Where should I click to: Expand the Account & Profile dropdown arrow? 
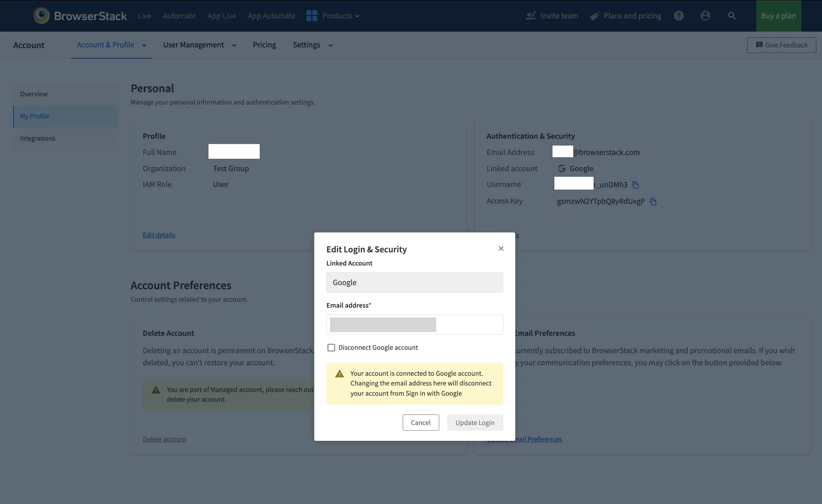[x=144, y=46]
